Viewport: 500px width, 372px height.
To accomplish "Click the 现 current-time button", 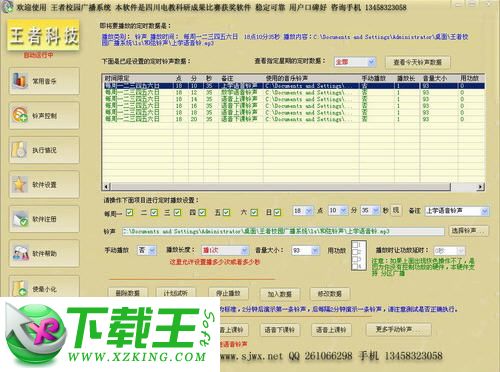I will (x=396, y=210).
